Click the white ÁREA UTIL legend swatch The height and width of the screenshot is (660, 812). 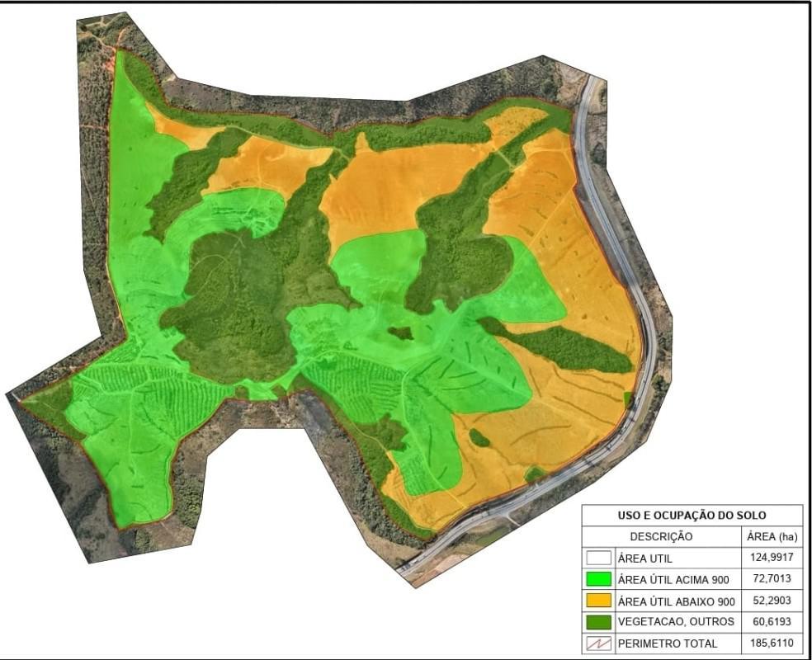[599, 559]
